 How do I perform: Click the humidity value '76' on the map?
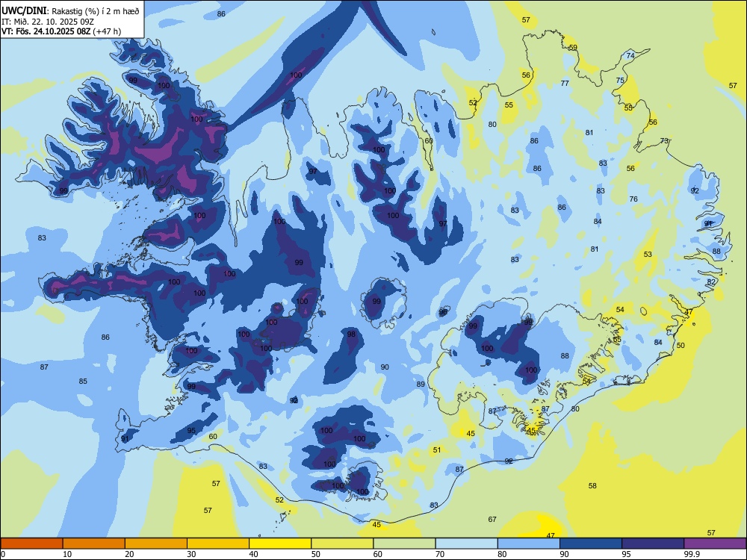[x=633, y=199]
